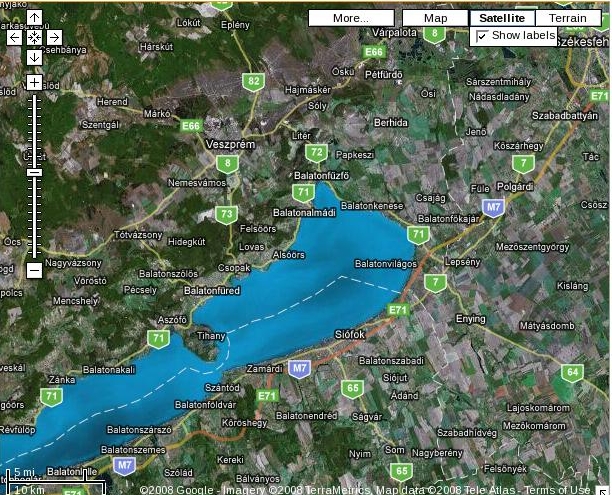The image size is (612, 495).
Task: Uncheck the Show labels checkbox
Action: pos(482,36)
